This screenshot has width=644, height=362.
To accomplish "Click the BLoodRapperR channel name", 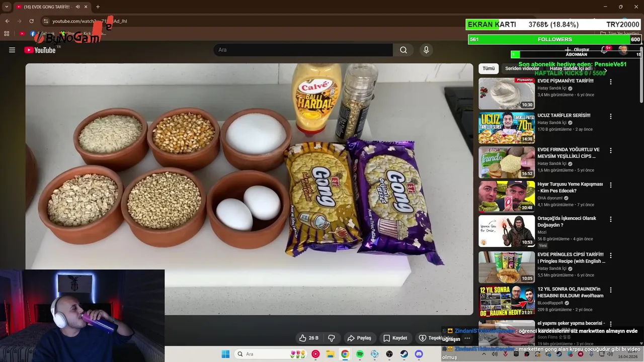I will pyautogui.click(x=551, y=303).
